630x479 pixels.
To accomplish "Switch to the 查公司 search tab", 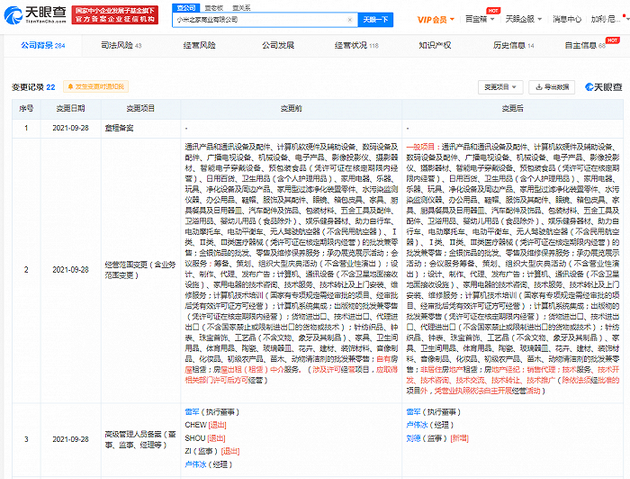I will pyautogui.click(x=186, y=8).
